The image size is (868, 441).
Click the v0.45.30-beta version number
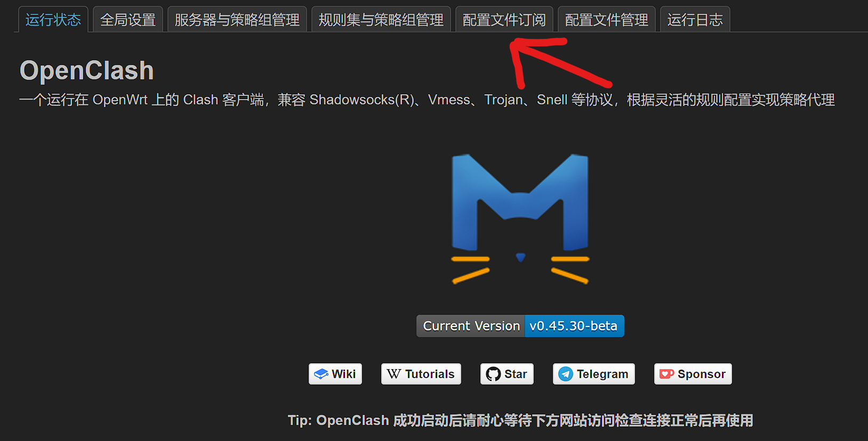pyautogui.click(x=574, y=326)
